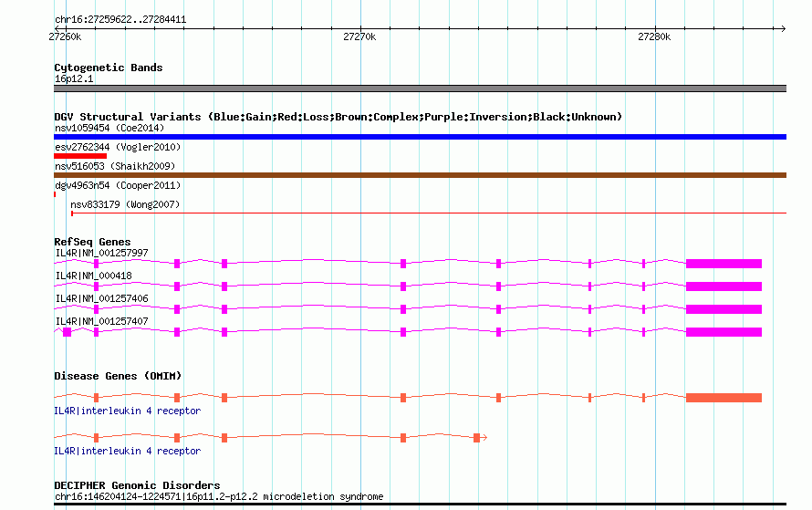Image resolution: width=812 pixels, height=510 pixels.
Task: Click the large orange exon of the full-length OMIM IL4R gene
Action: coord(724,398)
